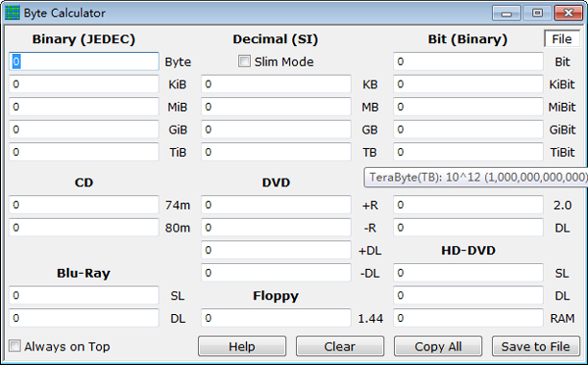This screenshot has width=588, height=365.
Task: Click the RAM input field
Action: click(468, 318)
